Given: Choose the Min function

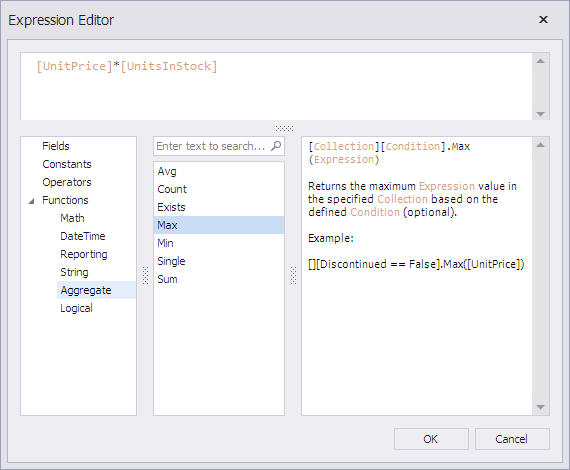Looking at the screenshot, I should [219, 243].
